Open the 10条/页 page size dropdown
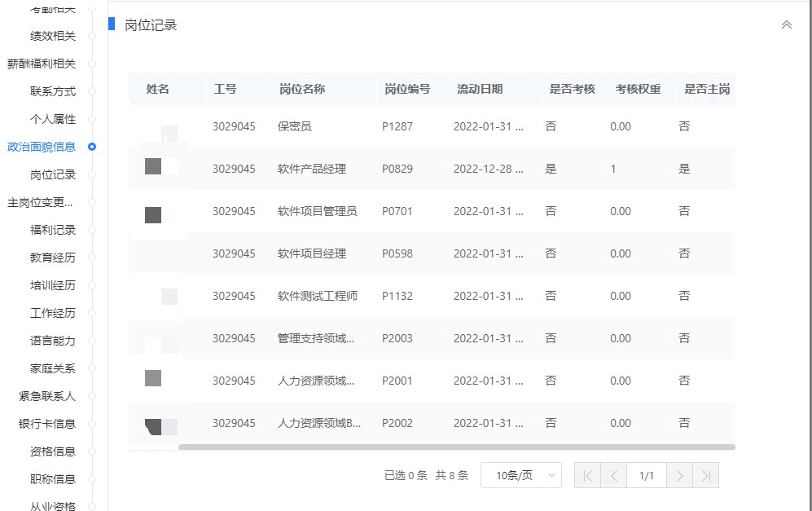Screen dimensions: 812x511 [520, 475]
